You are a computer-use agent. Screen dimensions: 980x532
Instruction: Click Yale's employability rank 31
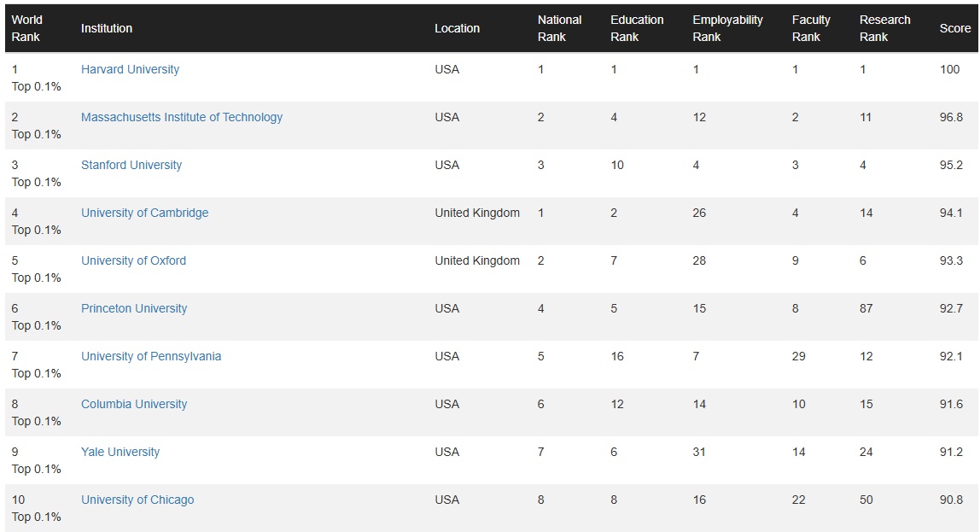pyautogui.click(x=699, y=452)
